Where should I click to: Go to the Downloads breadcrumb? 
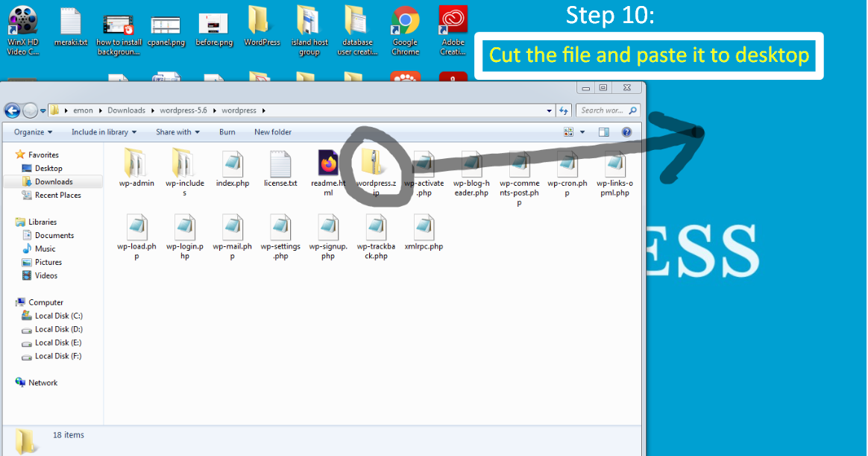(126, 110)
